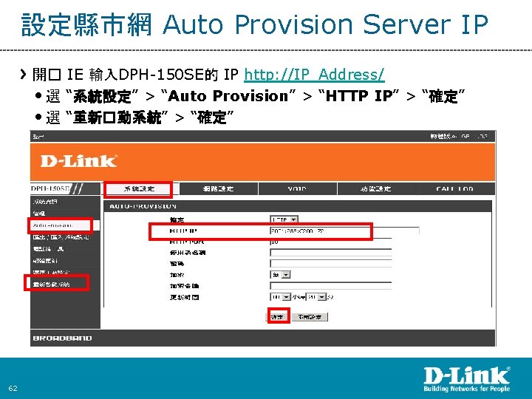This screenshot has width=532, height=399.
Task: Click the D-Link Building Networks for People logo
Action: click(467, 379)
